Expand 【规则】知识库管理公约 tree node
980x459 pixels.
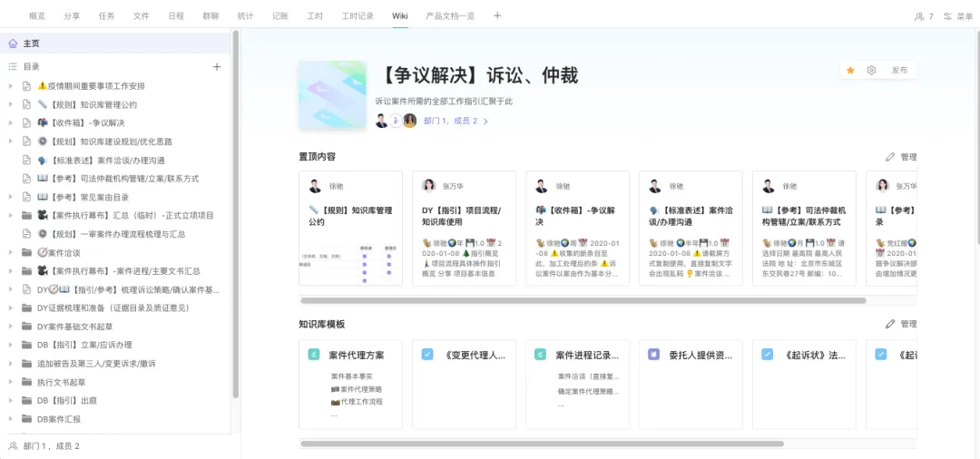click(11, 105)
